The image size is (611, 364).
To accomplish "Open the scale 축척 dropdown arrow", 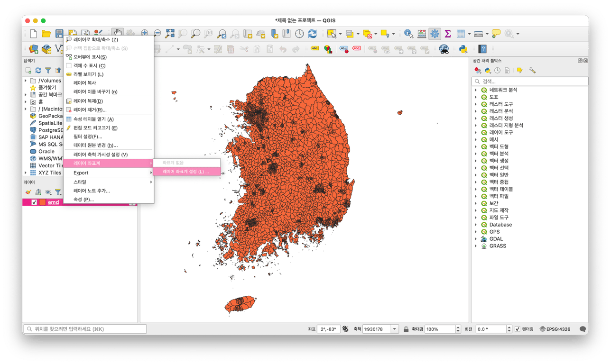I will [395, 329].
